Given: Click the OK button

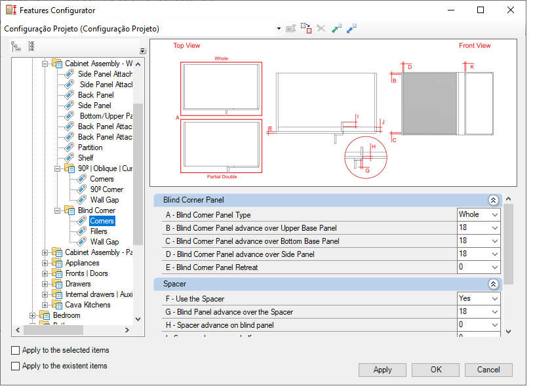Looking at the screenshot, I should [x=435, y=370].
